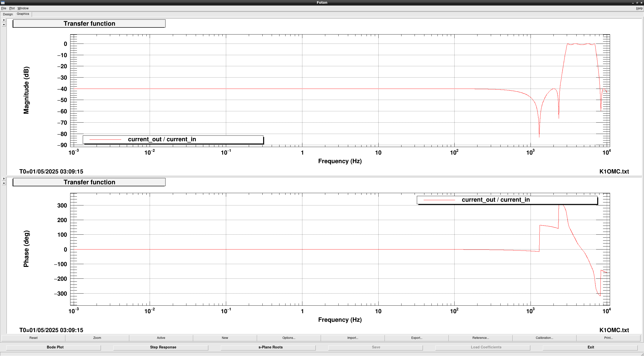This screenshot has width=644, height=356.
Task: Click the phase plot's Transfer function title box
Action: click(89, 182)
